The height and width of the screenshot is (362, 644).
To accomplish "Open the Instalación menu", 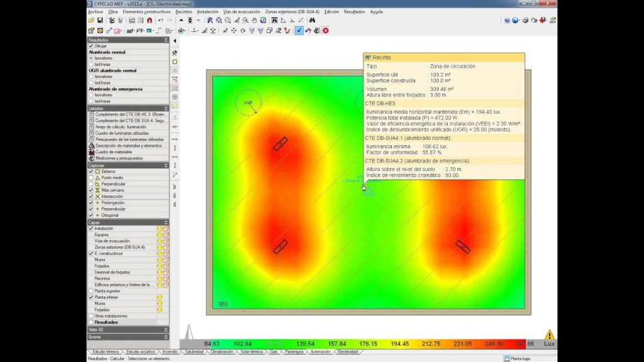I will 208,11.
